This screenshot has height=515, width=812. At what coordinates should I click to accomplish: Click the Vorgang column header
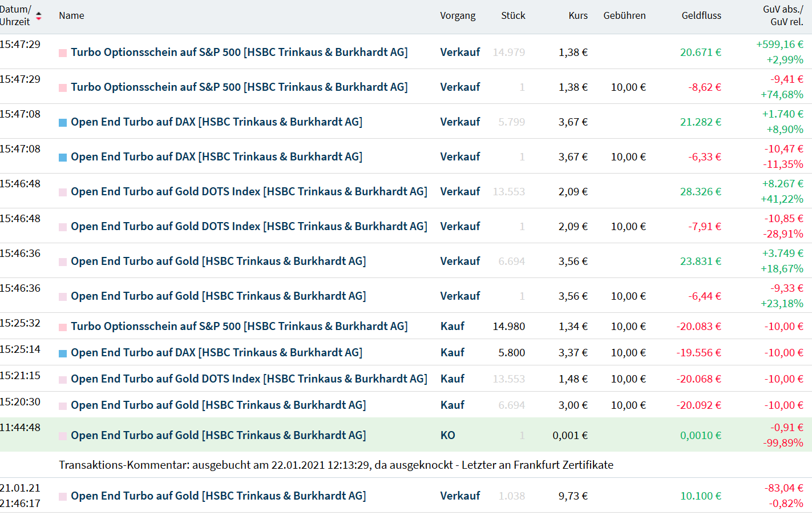457,16
